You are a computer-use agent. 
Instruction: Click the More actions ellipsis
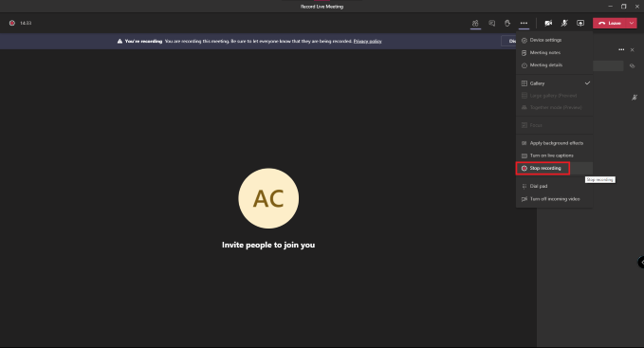(524, 24)
